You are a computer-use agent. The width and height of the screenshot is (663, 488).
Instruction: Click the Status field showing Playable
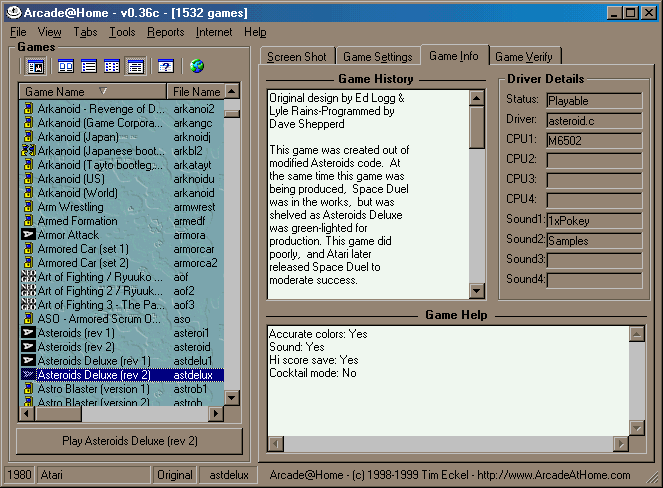click(594, 101)
